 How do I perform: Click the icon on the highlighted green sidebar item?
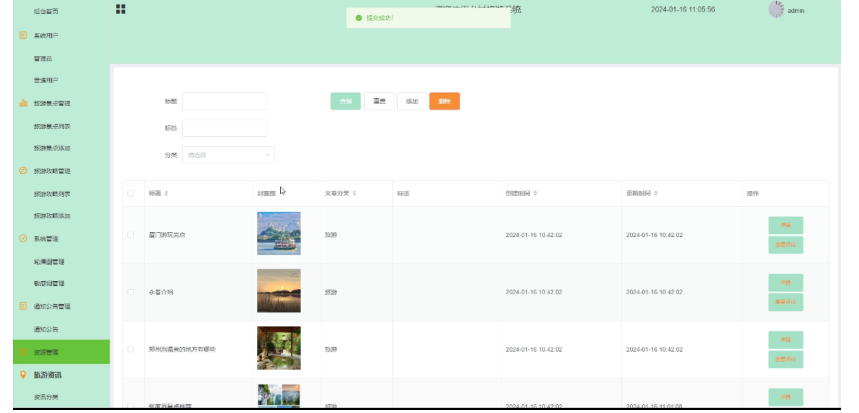click(23, 352)
